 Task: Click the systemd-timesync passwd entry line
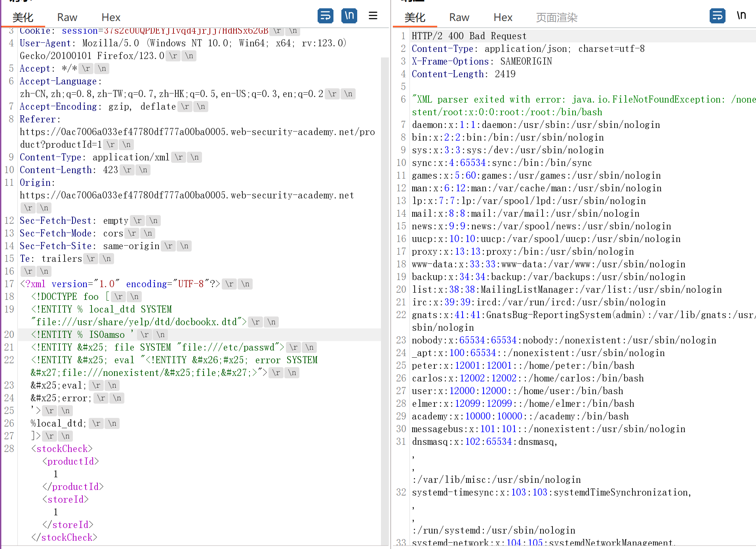click(x=552, y=492)
